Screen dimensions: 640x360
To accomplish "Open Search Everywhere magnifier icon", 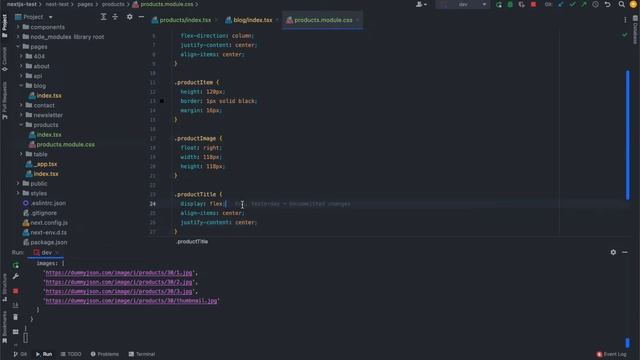I will [621, 4].
